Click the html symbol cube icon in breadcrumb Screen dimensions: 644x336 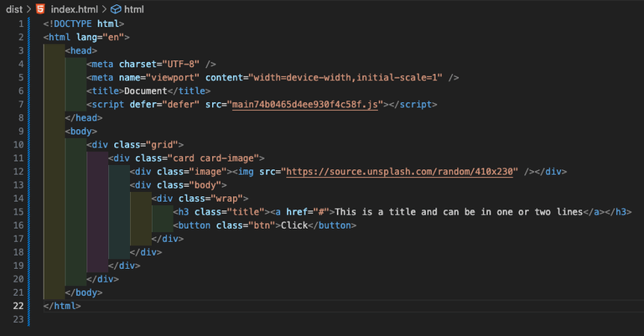coord(116,9)
